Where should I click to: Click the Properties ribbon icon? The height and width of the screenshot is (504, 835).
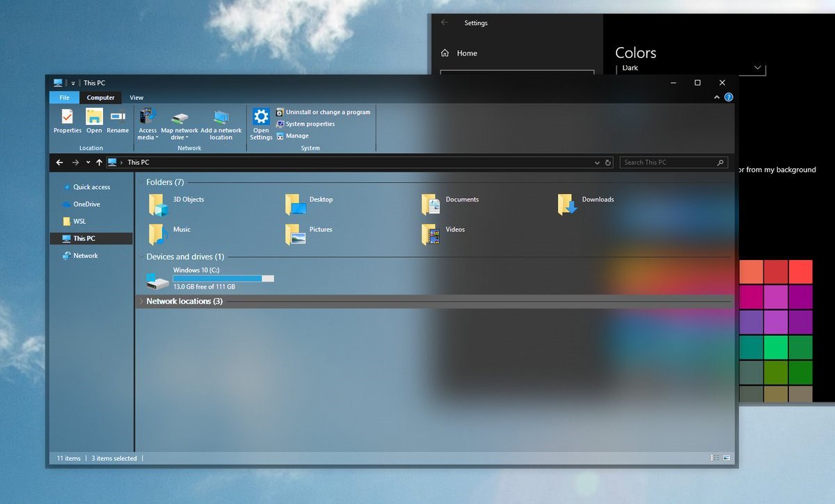[67, 116]
